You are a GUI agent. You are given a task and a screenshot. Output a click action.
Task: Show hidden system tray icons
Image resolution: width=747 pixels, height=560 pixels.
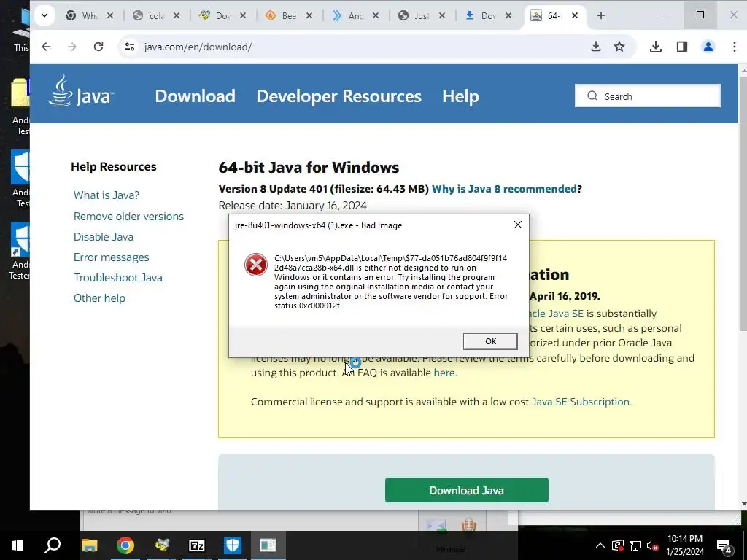coord(600,545)
